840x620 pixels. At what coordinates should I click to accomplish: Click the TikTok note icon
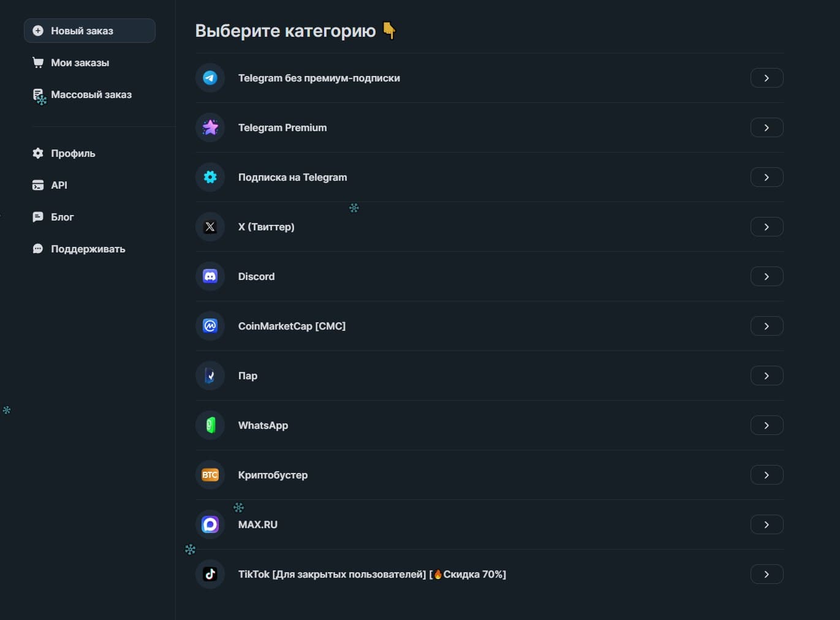pos(210,574)
